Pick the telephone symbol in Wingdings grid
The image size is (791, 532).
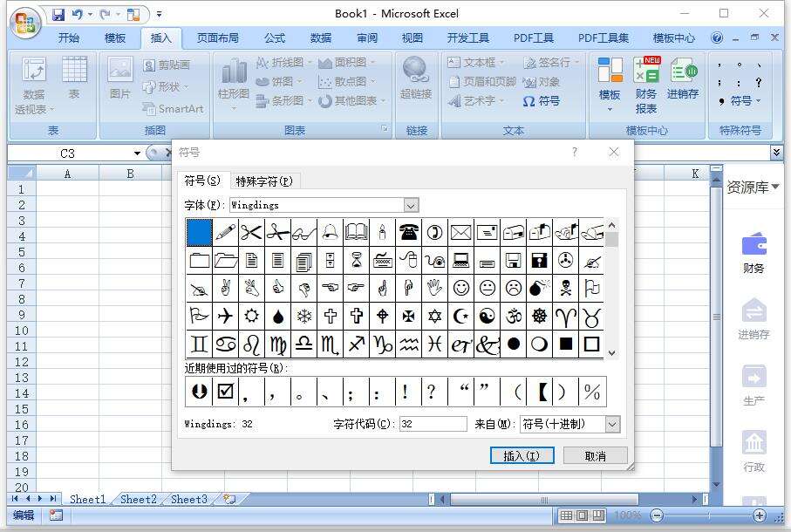click(x=409, y=233)
